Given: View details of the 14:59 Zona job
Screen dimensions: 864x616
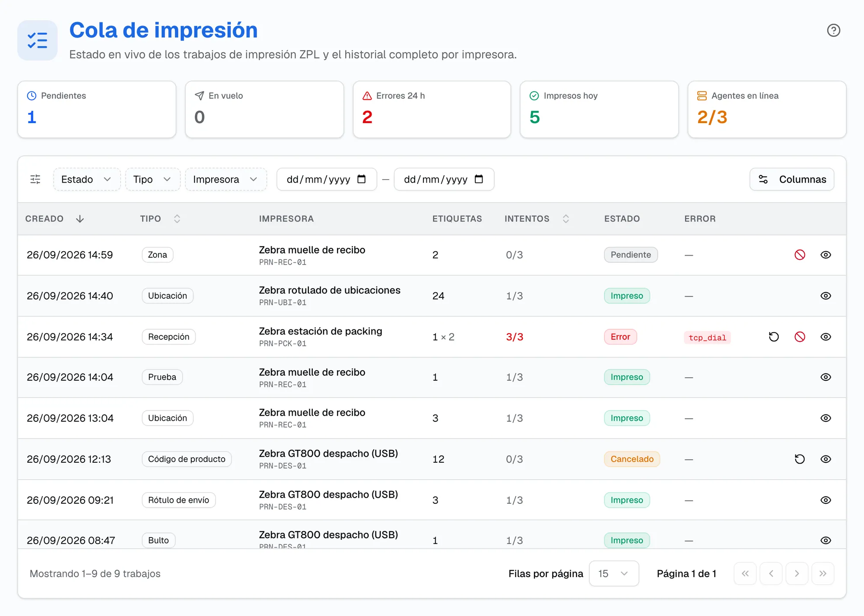Looking at the screenshot, I should pyautogui.click(x=826, y=255).
